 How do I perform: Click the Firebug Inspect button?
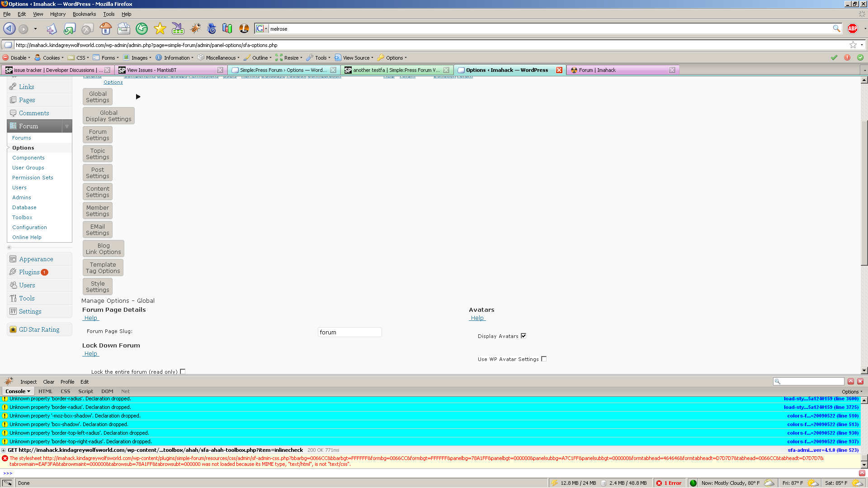(x=28, y=382)
